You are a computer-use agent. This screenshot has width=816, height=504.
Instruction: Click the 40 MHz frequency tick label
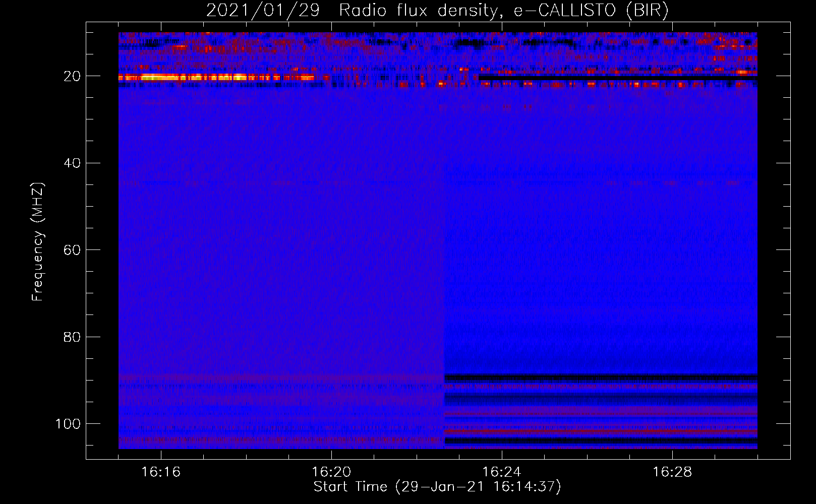click(x=73, y=163)
